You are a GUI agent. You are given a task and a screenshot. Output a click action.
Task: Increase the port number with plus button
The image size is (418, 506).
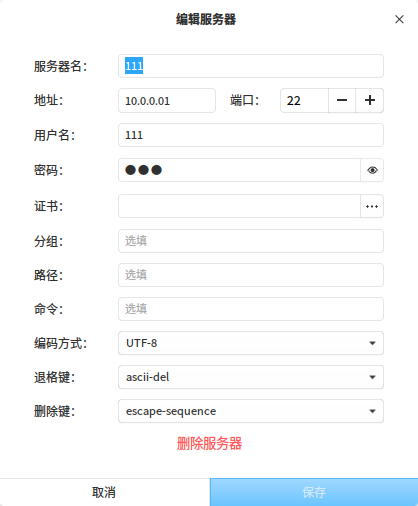click(370, 100)
